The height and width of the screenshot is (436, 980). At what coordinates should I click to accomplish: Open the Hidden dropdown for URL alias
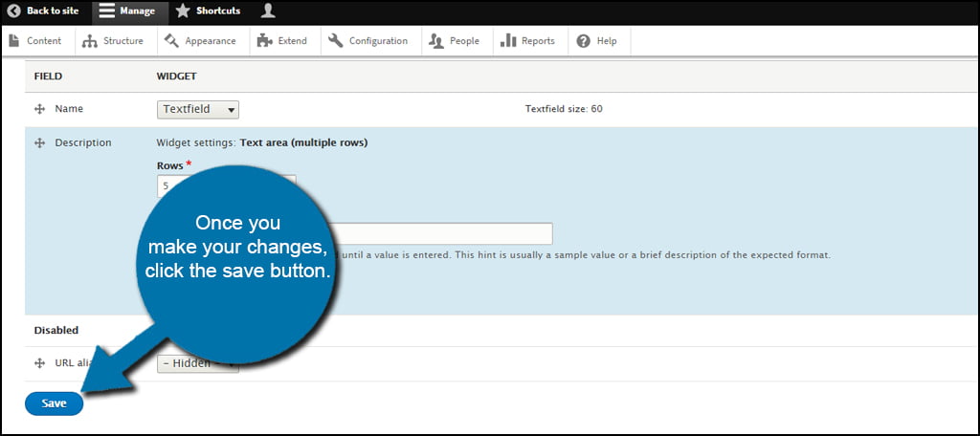197,363
